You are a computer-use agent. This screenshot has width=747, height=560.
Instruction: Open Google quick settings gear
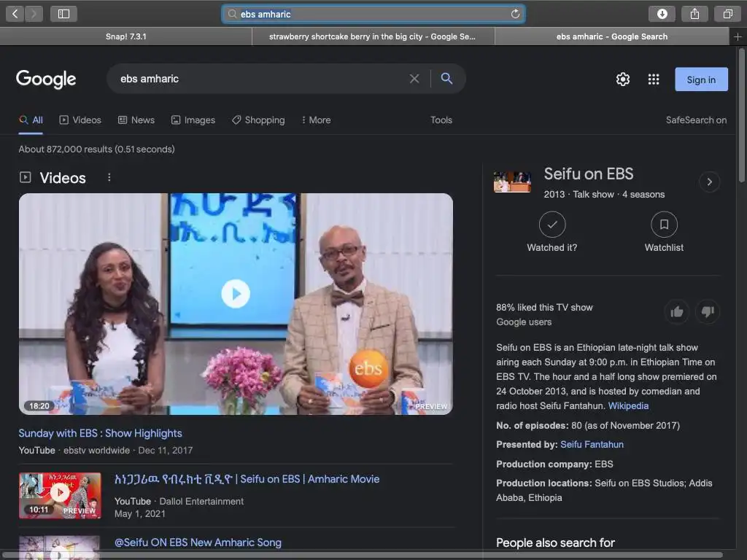(x=623, y=79)
